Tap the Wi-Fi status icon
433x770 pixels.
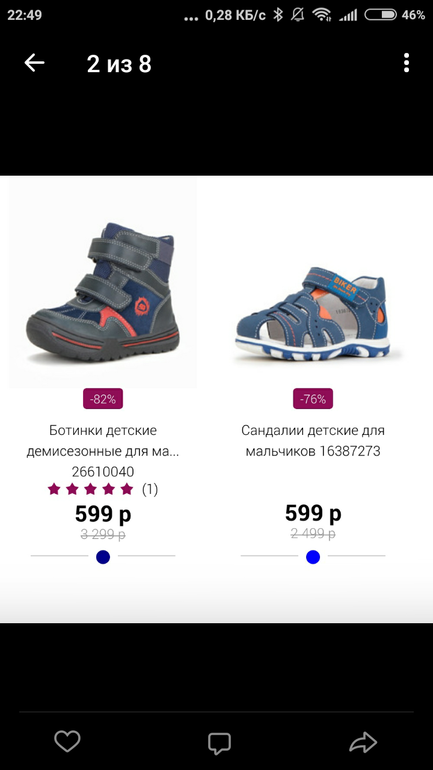tap(322, 15)
